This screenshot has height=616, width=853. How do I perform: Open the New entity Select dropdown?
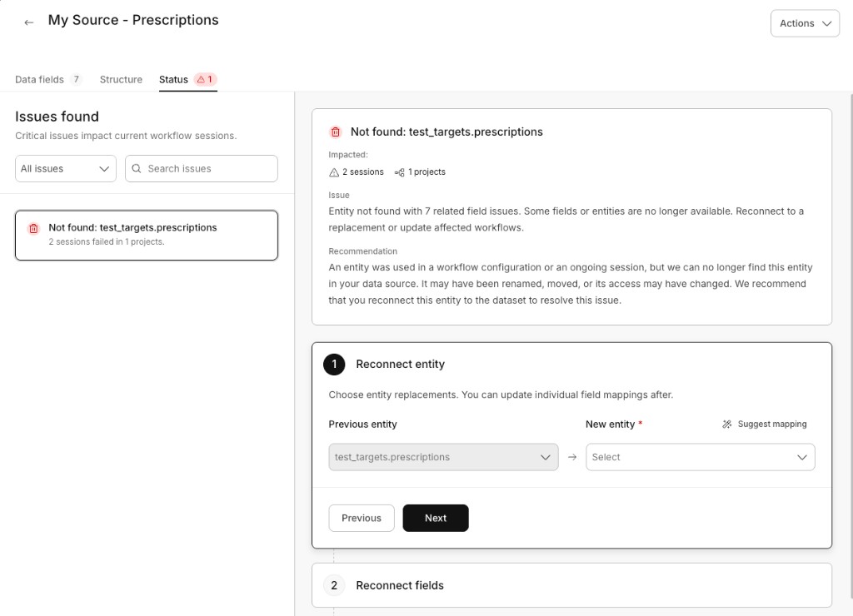pyautogui.click(x=700, y=457)
